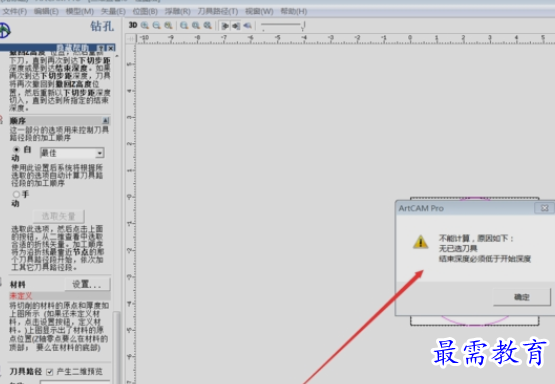The height and width of the screenshot is (384, 555).
Task: Open the 视窗(W) menu
Action: pos(259,11)
